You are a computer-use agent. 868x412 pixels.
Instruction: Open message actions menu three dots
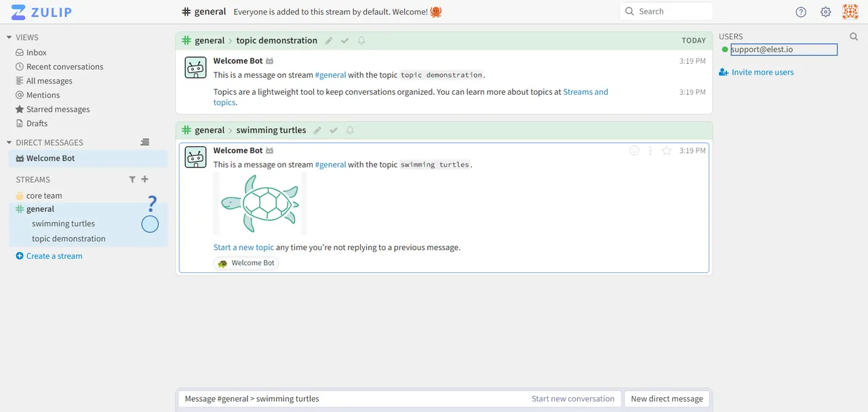click(650, 150)
